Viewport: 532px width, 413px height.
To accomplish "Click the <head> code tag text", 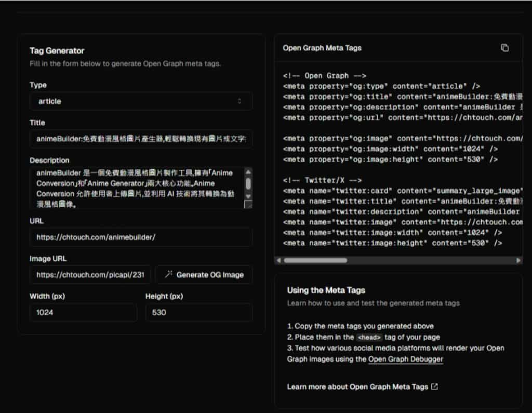I will pyautogui.click(x=369, y=337).
